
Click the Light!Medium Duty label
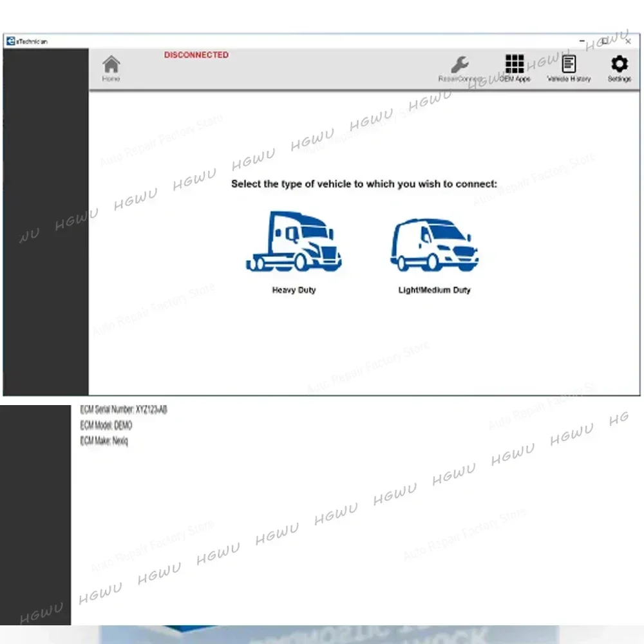click(x=434, y=290)
